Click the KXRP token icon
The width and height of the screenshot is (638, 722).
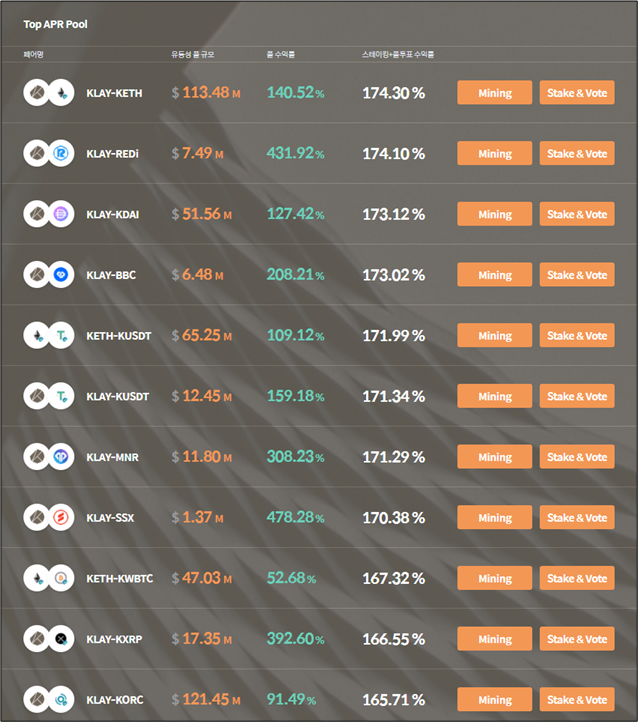61,639
